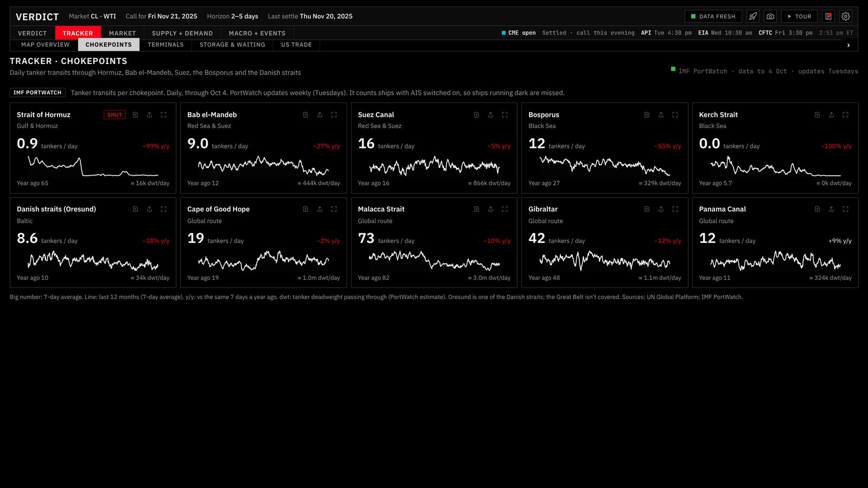Image resolution: width=868 pixels, height=488 pixels.
Task: Share the Bab el-Mandeb card
Action: click(320, 115)
